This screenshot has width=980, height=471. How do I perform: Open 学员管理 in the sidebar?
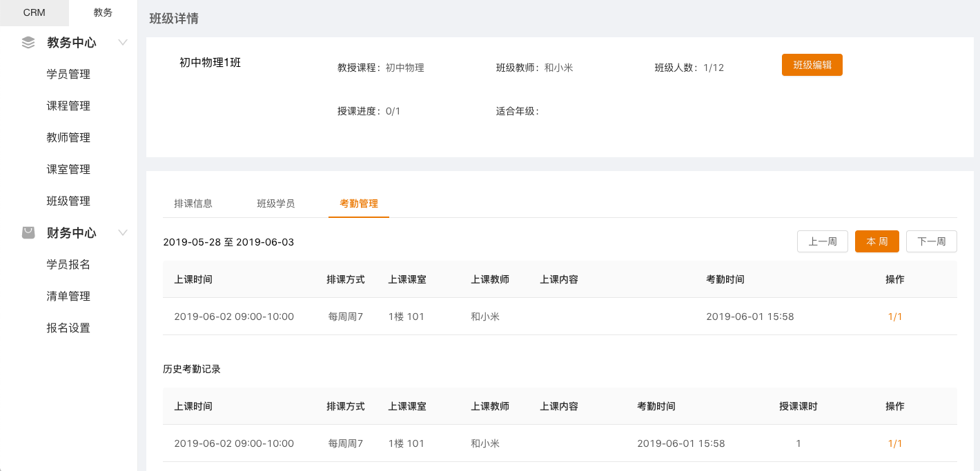click(x=68, y=74)
